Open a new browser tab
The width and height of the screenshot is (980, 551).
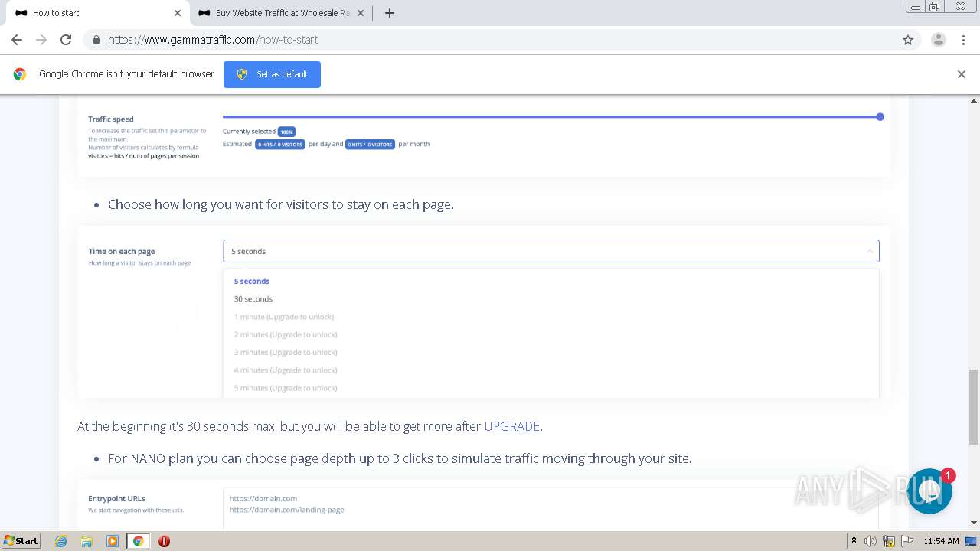point(389,13)
